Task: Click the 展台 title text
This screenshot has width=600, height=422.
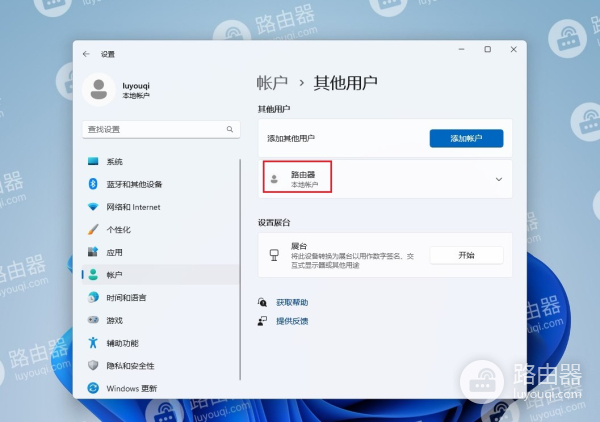Action: click(299, 246)
